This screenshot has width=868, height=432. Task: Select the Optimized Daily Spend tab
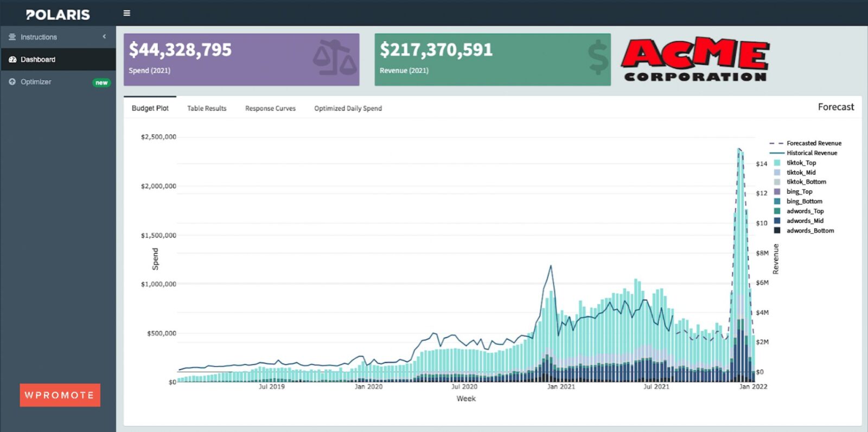348,108
